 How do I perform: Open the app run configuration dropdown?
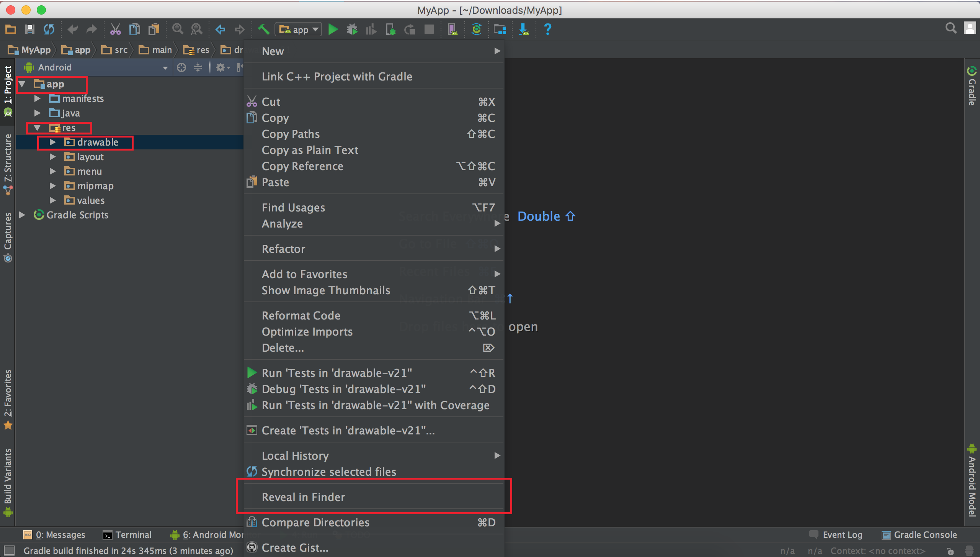[x=298, y=29]
